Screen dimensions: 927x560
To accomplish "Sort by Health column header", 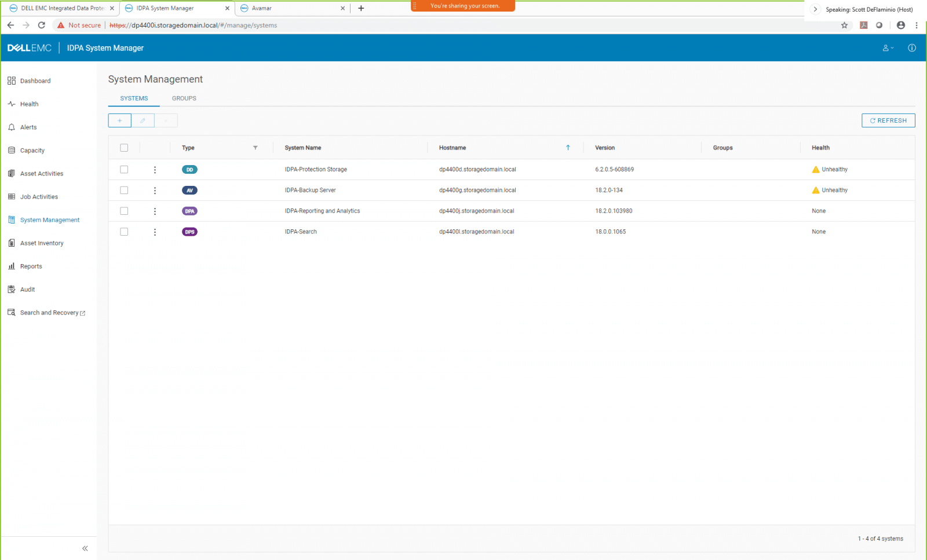I will 820,148.
